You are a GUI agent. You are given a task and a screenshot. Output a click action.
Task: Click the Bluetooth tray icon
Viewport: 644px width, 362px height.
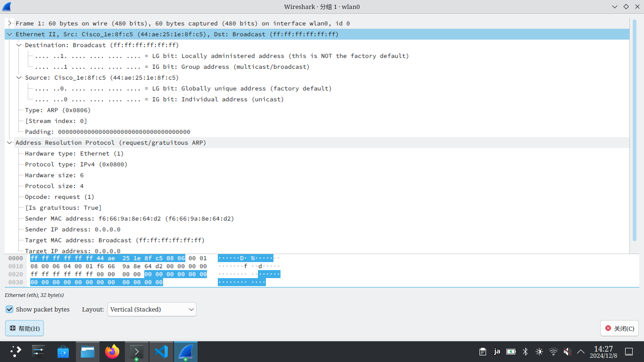click(x=525, y=352)
